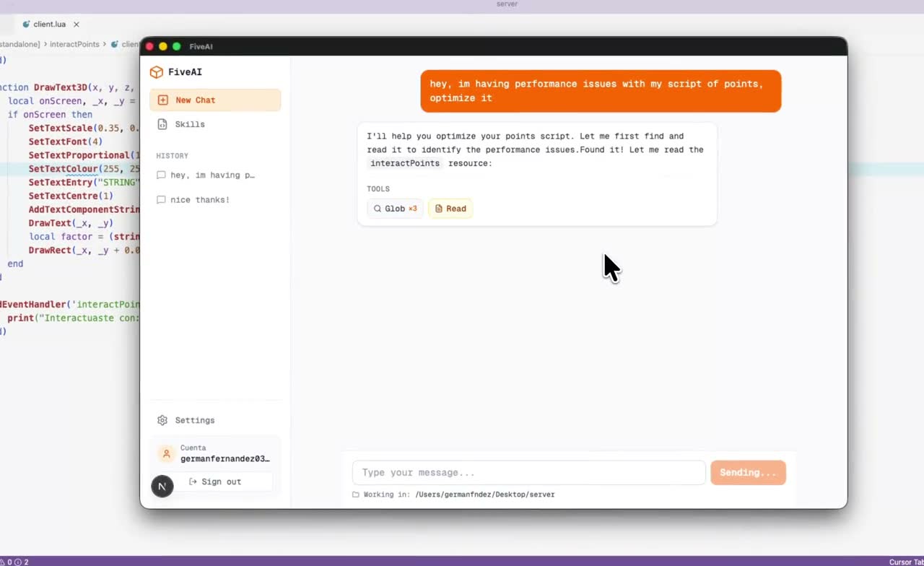Image resolution: width=924 pixels, height=566 pixels.
Task: Click the orange user message bubble
Action: point(601,91)
